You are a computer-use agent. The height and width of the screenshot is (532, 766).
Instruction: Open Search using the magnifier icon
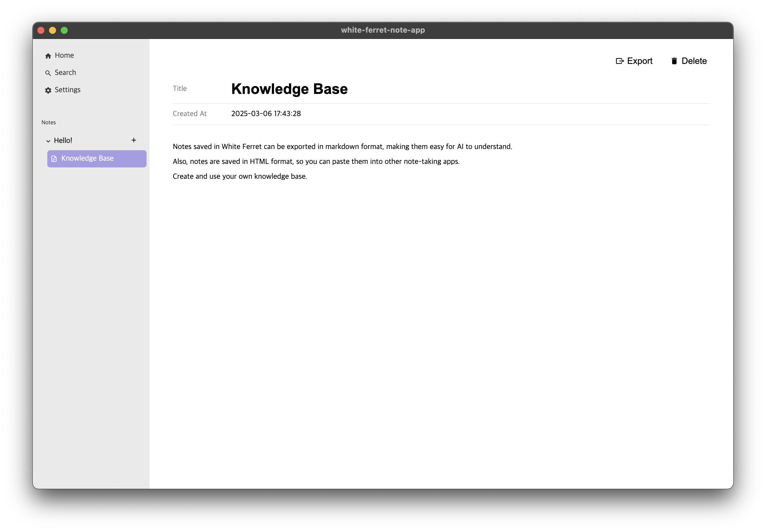point(48,73)
